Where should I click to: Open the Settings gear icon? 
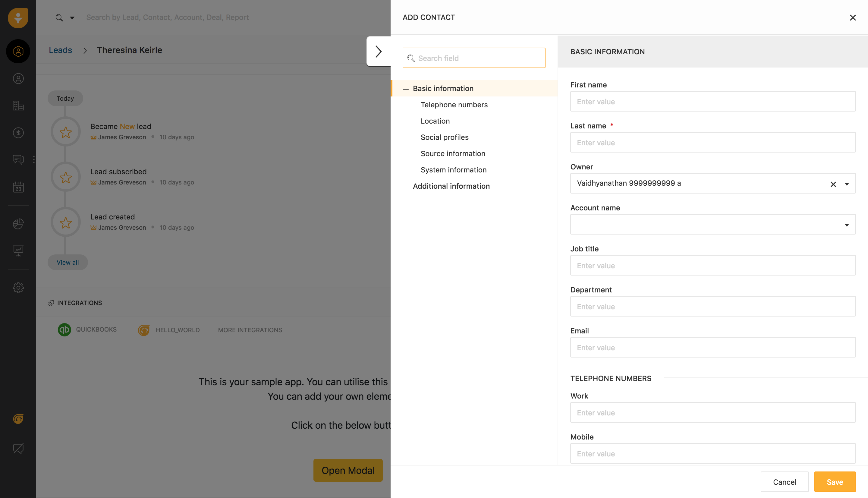pos(18,288)
